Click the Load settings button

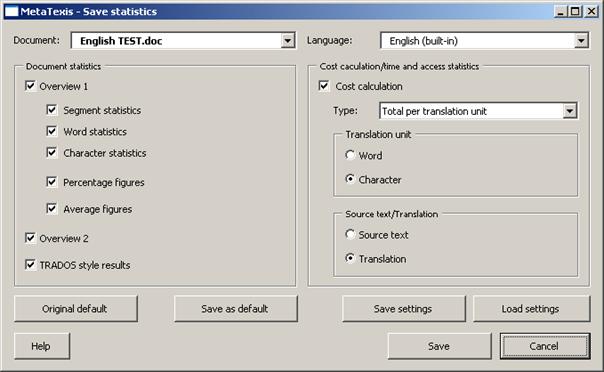click(531, 308)
